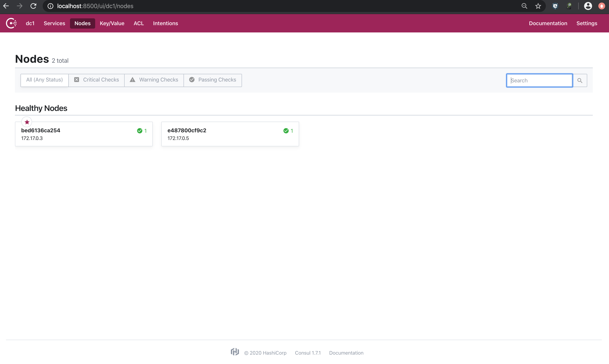Viewport: 609px width, 364px height.
Task: Open the Settings link in the header
Action: coord(587,23)
